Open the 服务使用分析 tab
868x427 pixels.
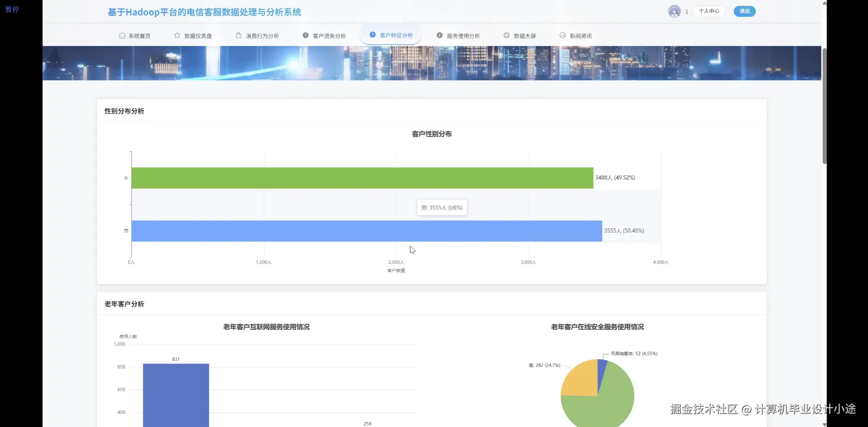tap(458, 36)
